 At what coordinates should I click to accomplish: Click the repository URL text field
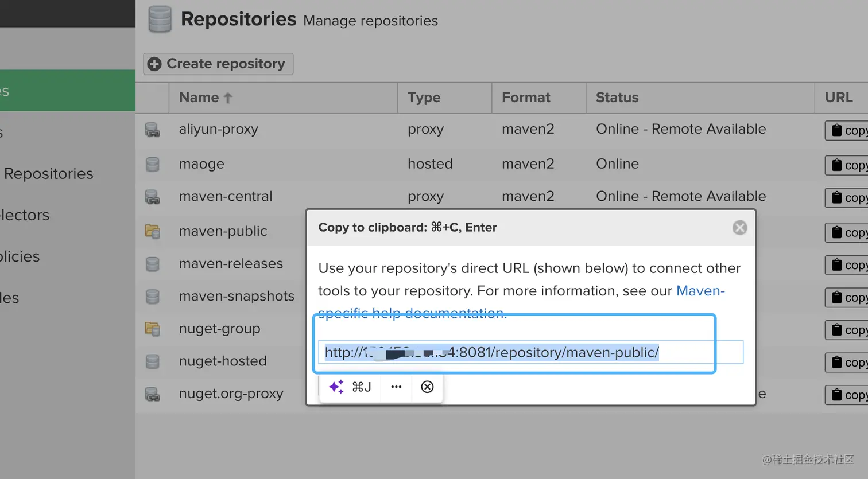point(530,352)
